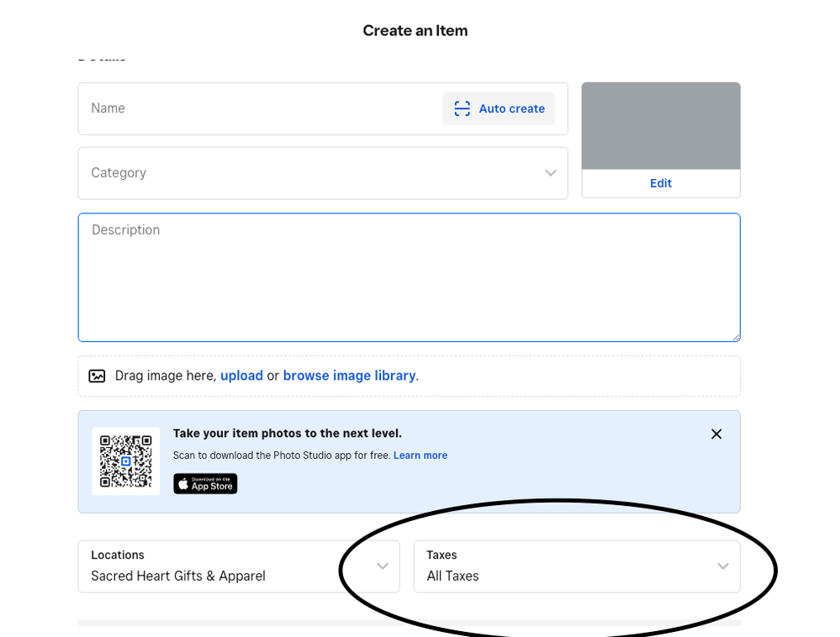Focus the Name input field
840x637 pixels.
pos(261,108)
